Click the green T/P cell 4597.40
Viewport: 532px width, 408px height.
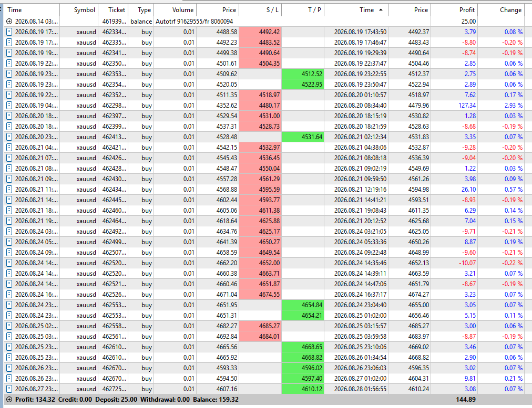(x=303, y=379)
